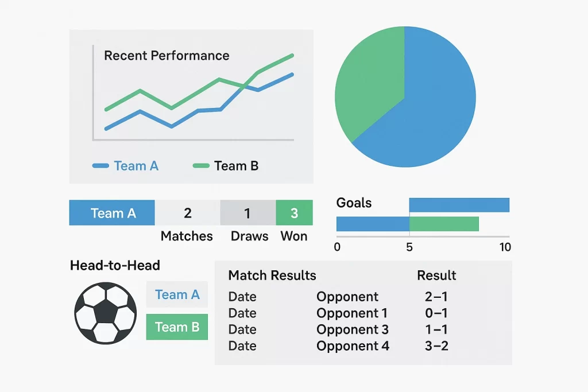Click the Team B green legend marker
Viewport: 588px width, 392px height.
click(201, 166)
